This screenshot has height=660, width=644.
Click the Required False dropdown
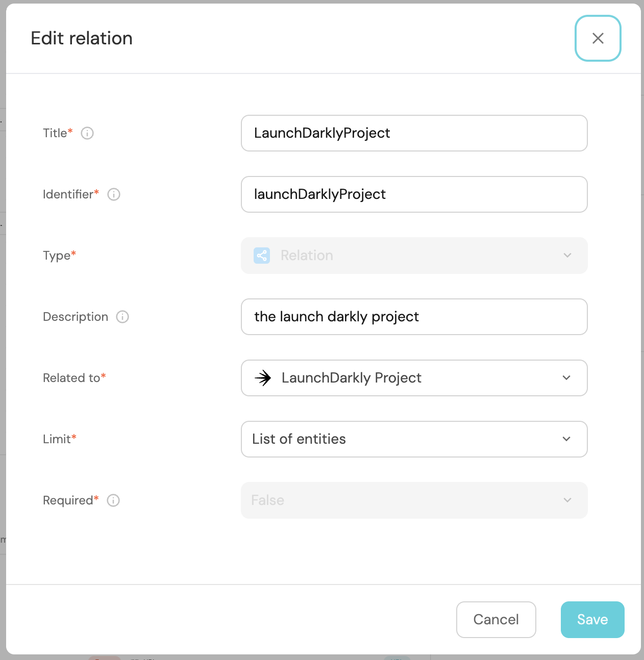(x=414, y=500)
